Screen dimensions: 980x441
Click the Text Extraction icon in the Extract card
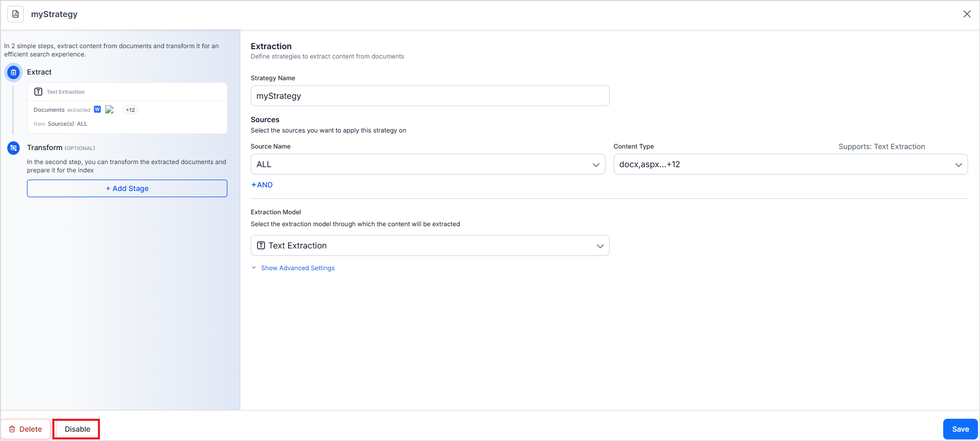(38, 92)
